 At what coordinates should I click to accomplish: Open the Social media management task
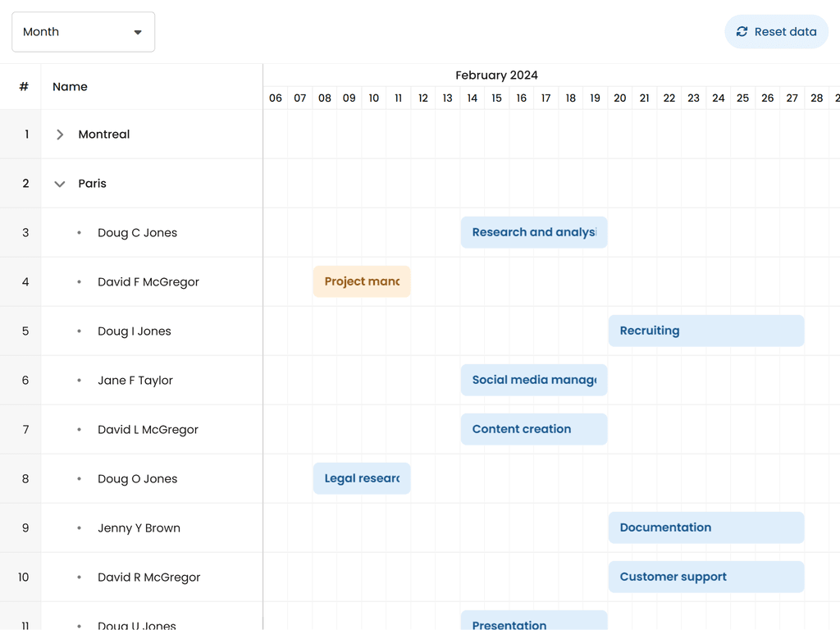(x=533, y=380)
